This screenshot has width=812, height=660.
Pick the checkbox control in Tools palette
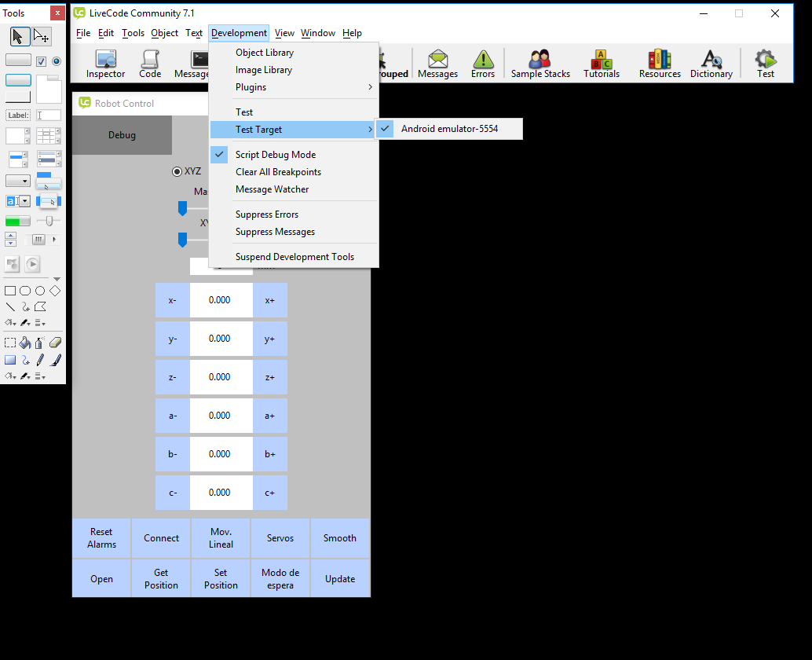pos(42,61)
